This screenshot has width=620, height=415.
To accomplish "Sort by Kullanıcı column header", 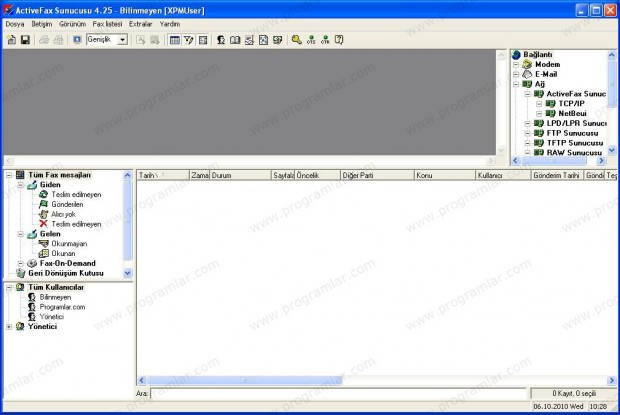I will (x=503, y=175).
